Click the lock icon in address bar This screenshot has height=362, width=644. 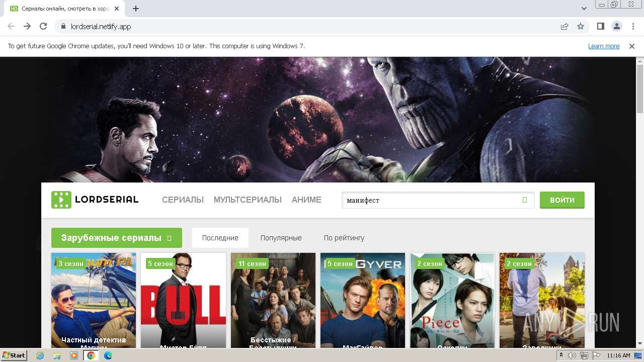pos(63,26)
